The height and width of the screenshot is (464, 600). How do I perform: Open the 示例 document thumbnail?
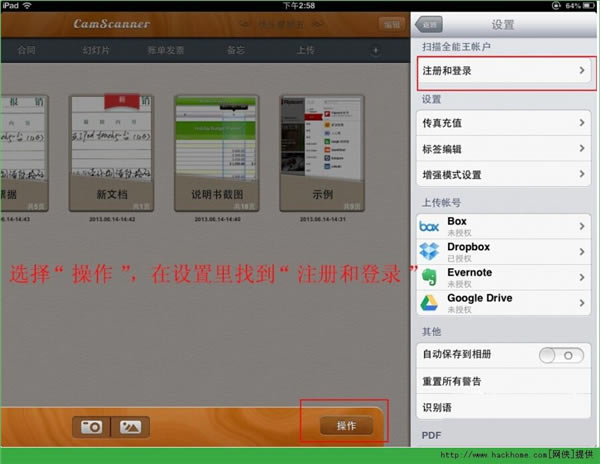click(x=322, y=153)
